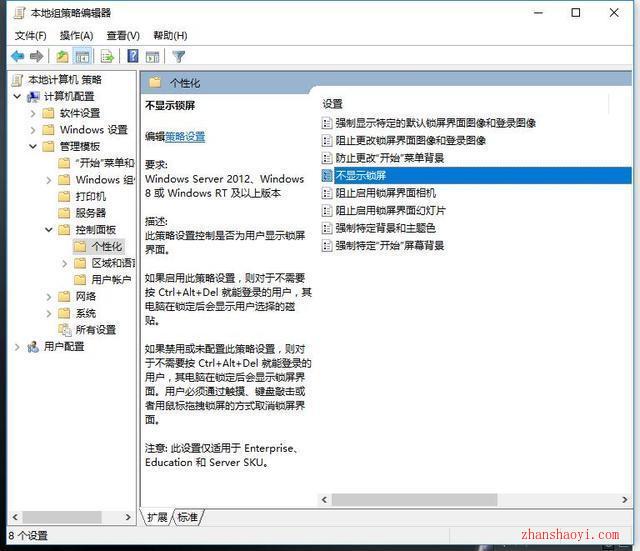Viewport: 640px width, 551px height.
Task: Click the settings list horizontal scrollbar thumb
Action: click(414, 500)
